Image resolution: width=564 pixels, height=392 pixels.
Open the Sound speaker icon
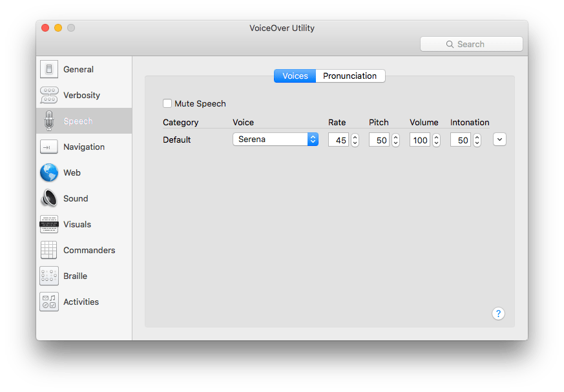(49, 198)
